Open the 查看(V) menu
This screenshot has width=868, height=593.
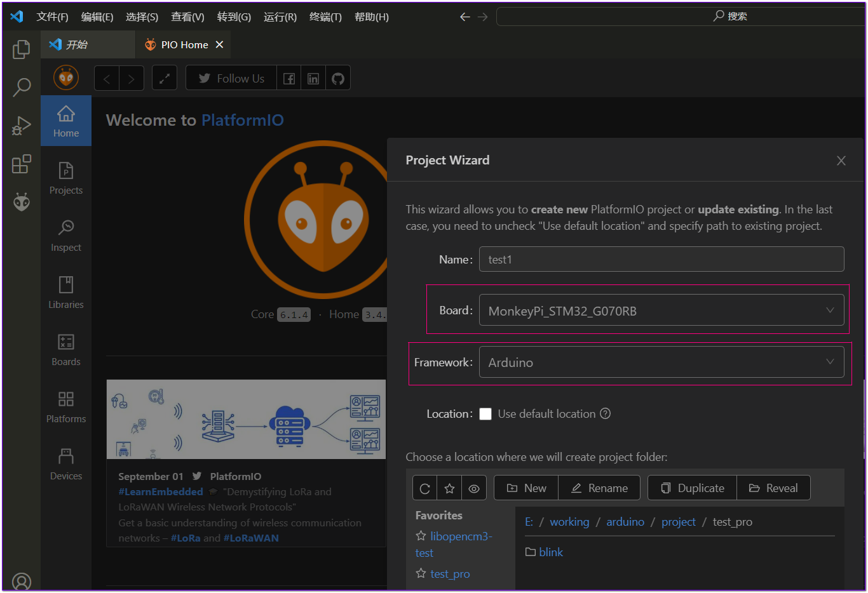pos(187,17)
